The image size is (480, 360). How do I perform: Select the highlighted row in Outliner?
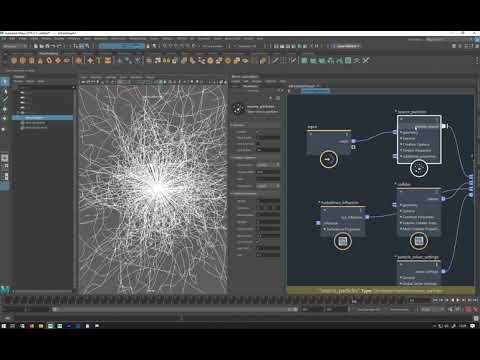tap(43, 118)
